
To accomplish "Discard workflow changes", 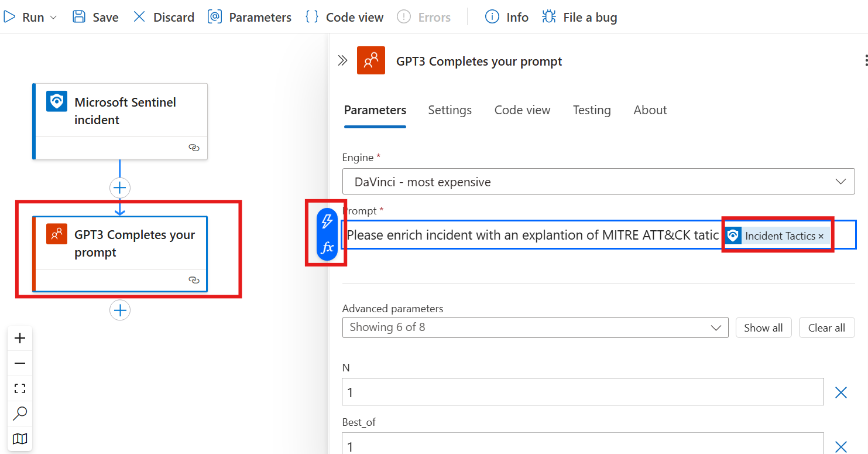I will [x=163, y=17].
